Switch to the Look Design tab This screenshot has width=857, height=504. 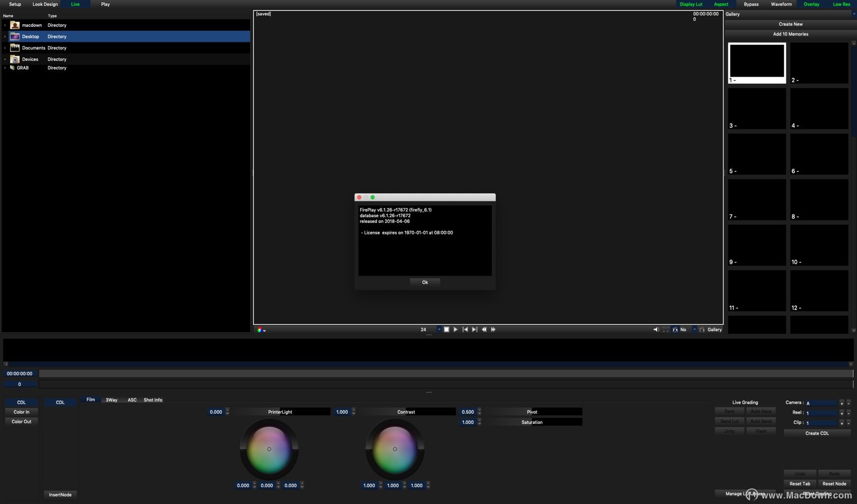coord(45,4)
